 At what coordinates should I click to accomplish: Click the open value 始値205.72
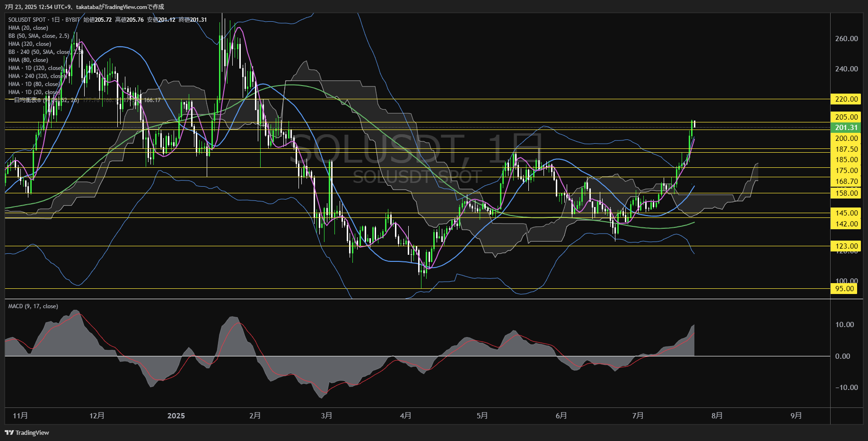coord(97,20)
